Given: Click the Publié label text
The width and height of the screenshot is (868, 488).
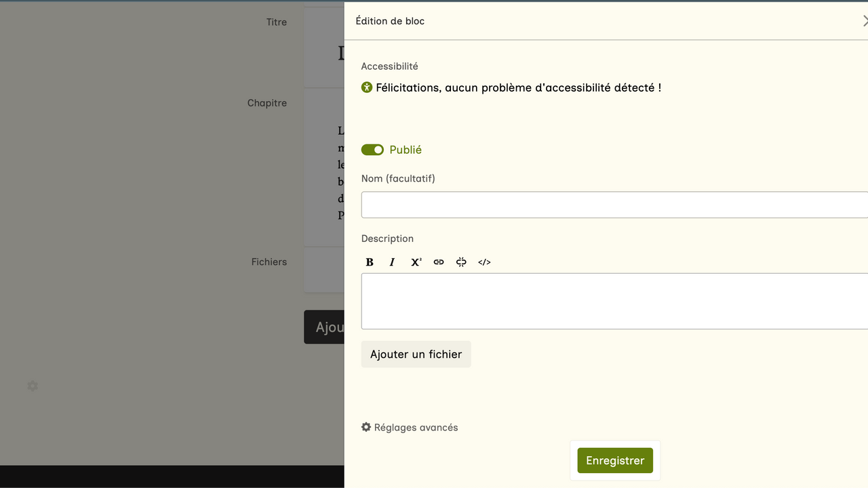Looking at the screenshot, I should [406, 150].
